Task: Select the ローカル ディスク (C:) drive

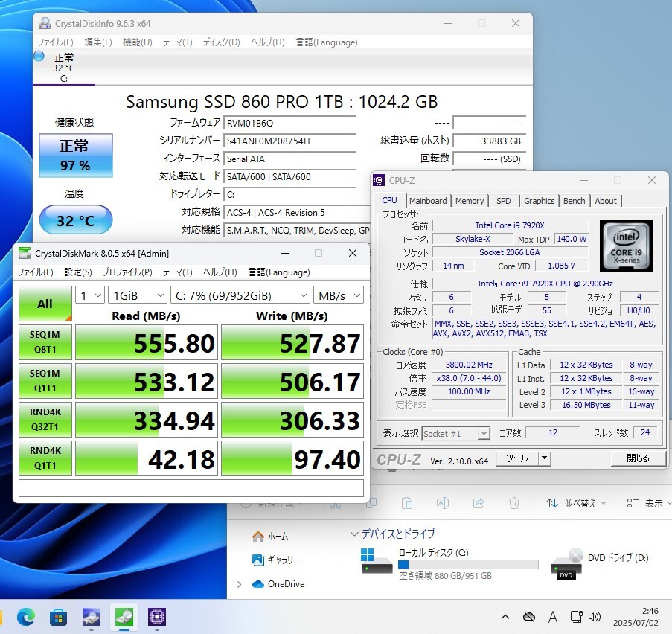Action: click(x=449, y=564)
